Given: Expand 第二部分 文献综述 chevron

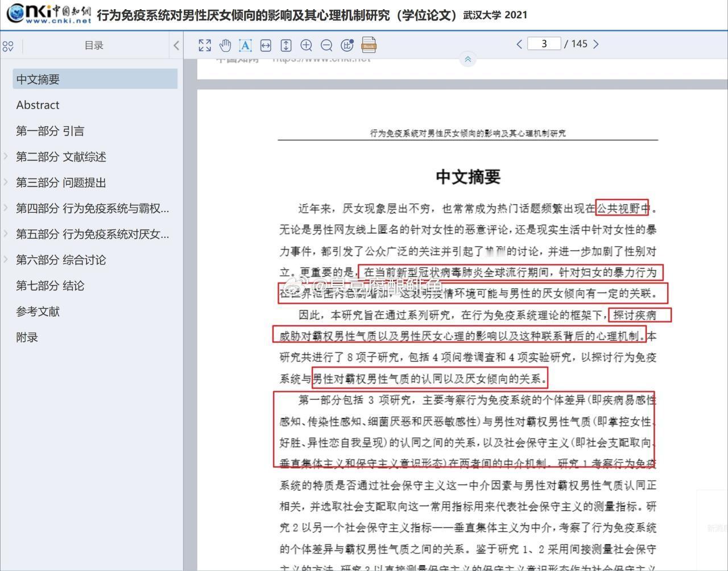Looking at the screenshot, I should (6, 156).
